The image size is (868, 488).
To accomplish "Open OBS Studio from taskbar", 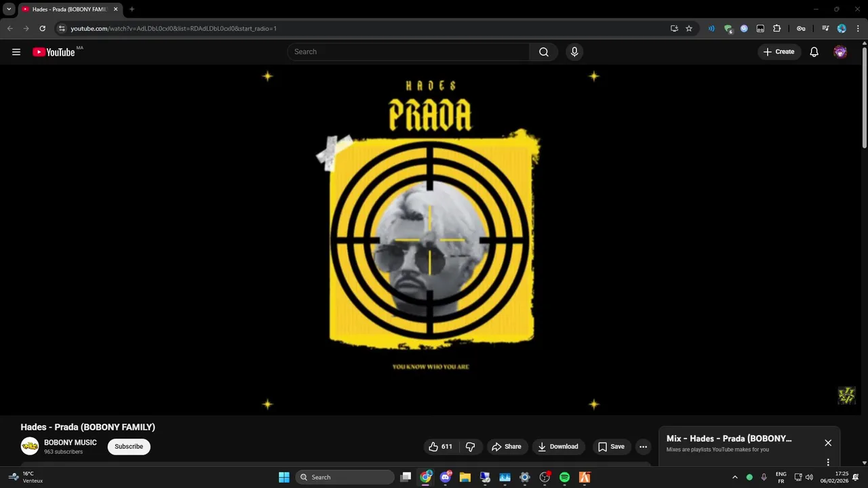I will (545, 477).
